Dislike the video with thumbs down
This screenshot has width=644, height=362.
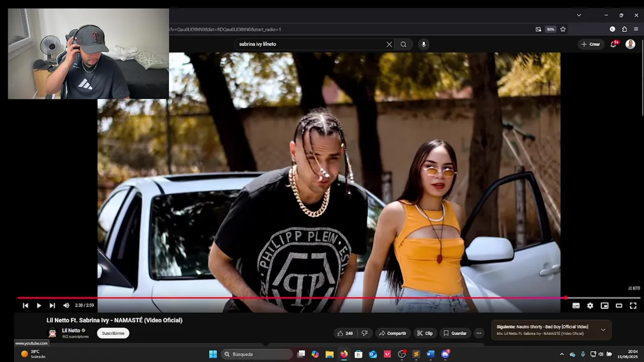(x=365, y=333)
